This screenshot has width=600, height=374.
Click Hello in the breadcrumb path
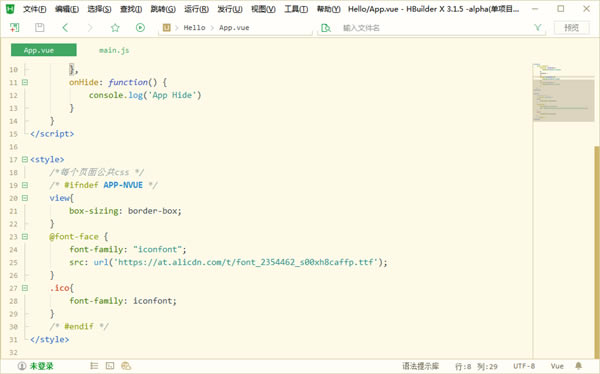pos(194,28)
